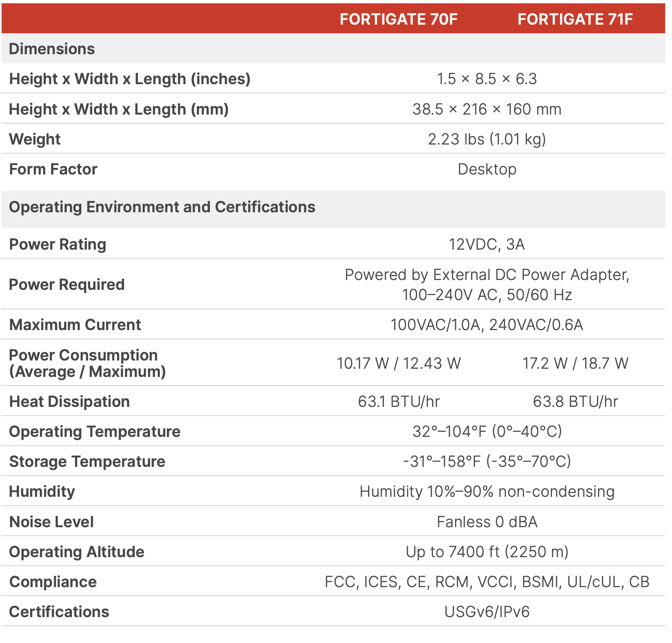Select the FCC, ICES, CE, RCM compliance list
This screenshot has width=672, height=643.
point(487,582)
